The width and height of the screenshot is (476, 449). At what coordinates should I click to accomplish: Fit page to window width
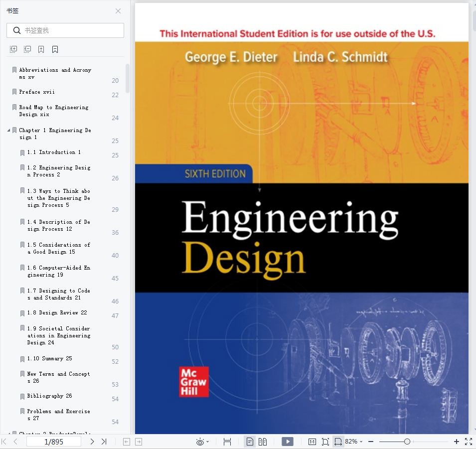click(x=338, y=442)
